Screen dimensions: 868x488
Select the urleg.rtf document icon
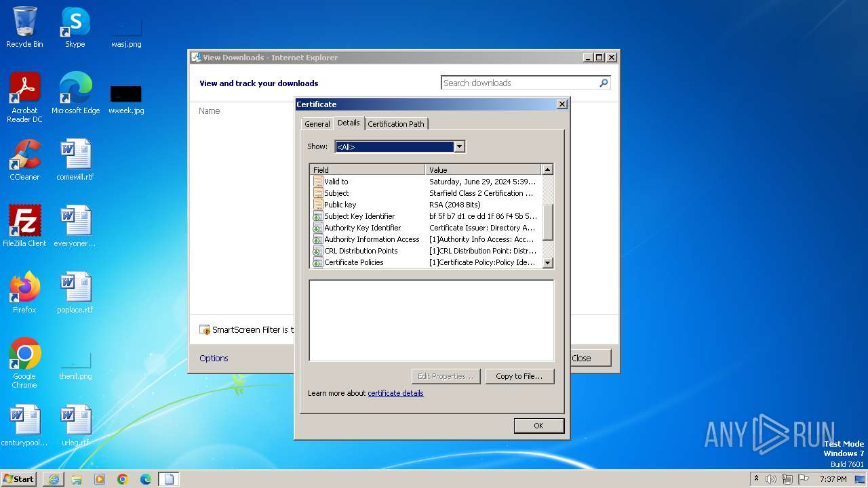coord(75,426)
